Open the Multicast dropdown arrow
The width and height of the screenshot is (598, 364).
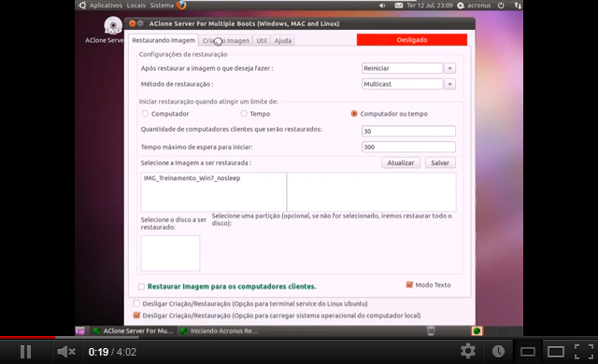click(x=449, y=84)
